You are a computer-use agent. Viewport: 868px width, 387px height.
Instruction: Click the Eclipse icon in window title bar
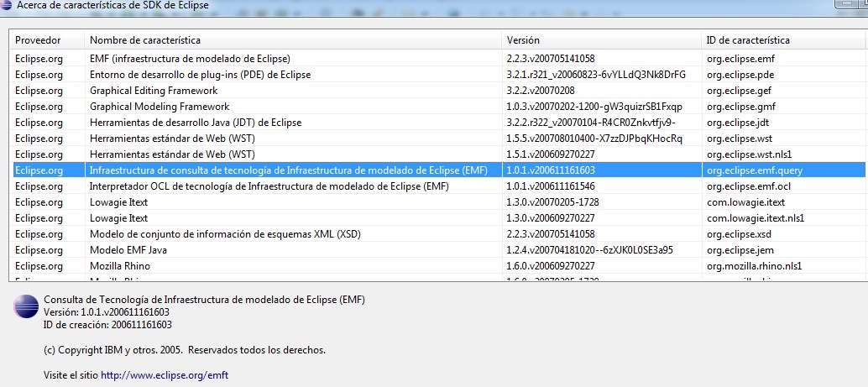[x=7, y=5]
